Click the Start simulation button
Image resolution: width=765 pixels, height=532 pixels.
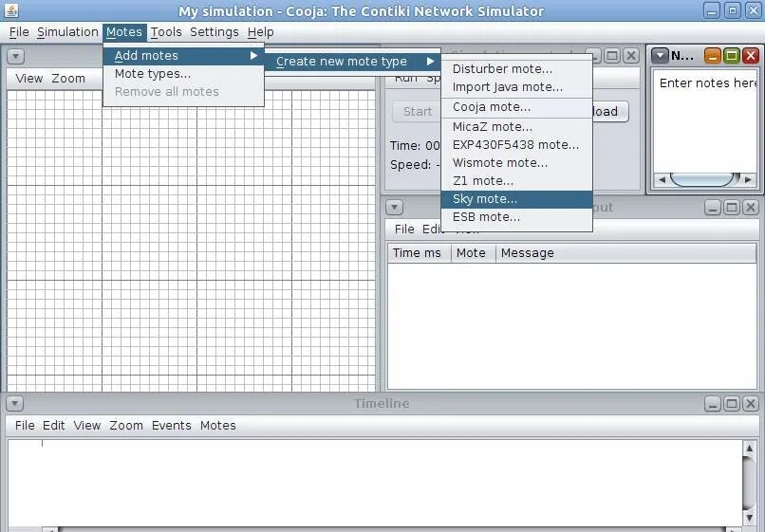point(417,112)
